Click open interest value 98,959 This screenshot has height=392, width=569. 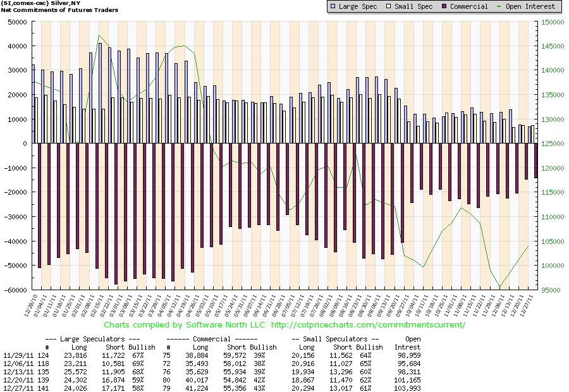pos(409,355)
